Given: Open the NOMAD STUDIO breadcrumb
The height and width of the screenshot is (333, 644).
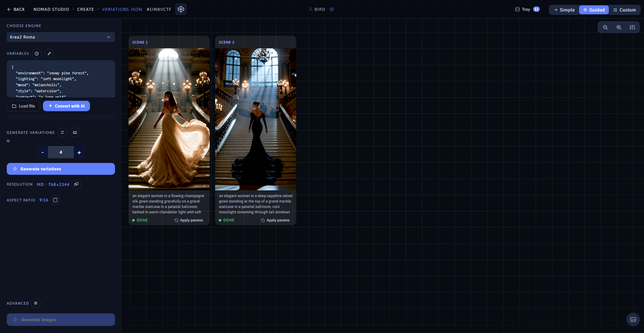Looking at the screenshot, I should click(51, 9).
